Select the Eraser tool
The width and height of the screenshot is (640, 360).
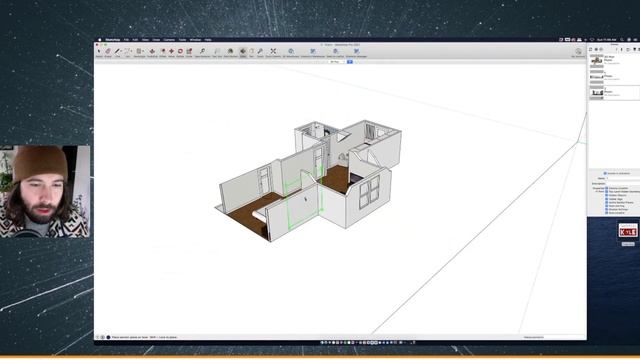[x=108, y=51]
